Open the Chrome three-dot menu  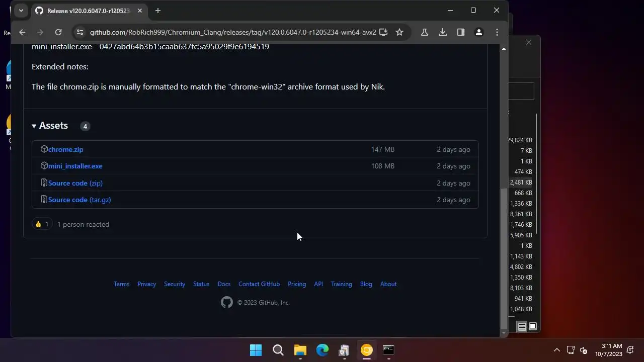point(497,32)
